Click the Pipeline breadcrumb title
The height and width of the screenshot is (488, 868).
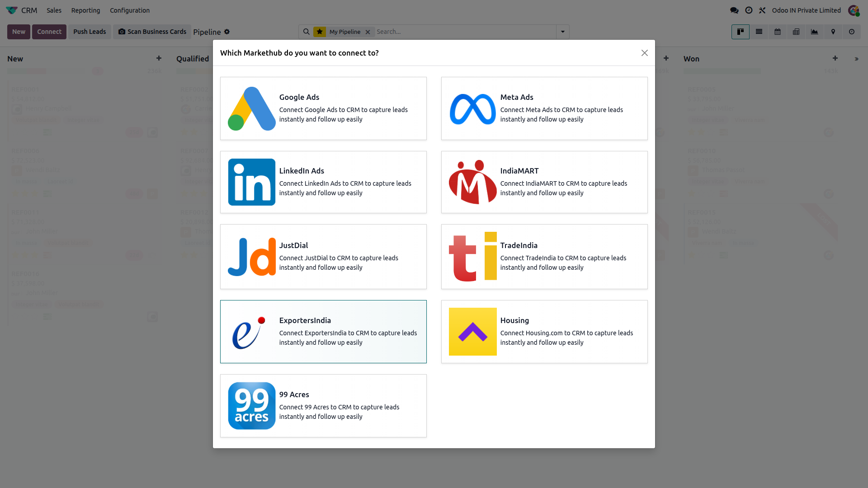(x=207, y=32)
